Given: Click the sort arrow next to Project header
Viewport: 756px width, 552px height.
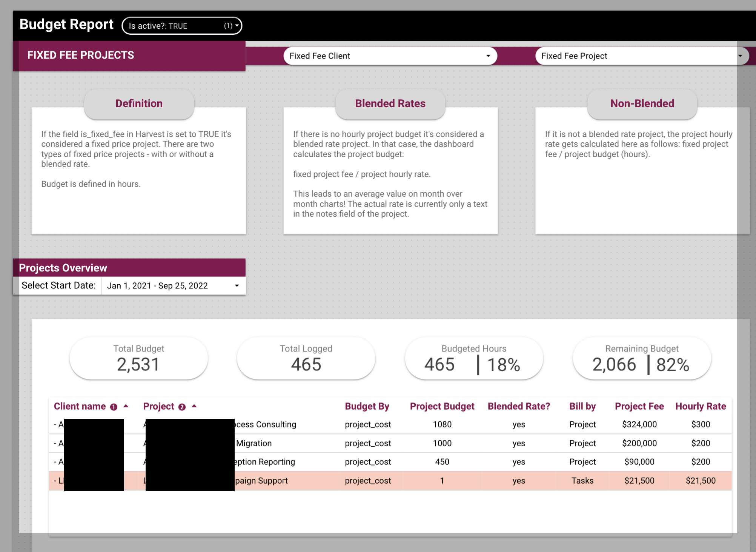Looking at the screenshot, I should click(x=194, y=406).
